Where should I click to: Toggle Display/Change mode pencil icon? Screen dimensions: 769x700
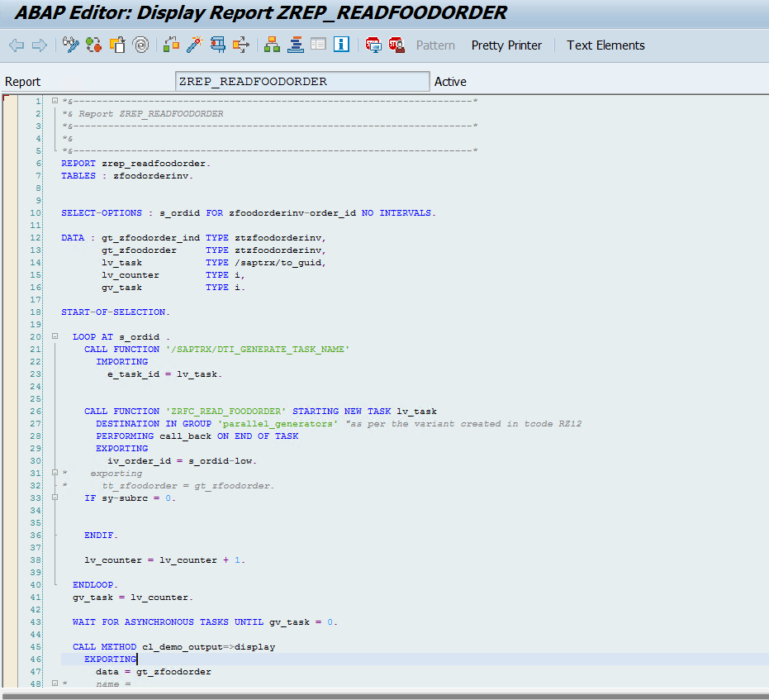[71, 45]
